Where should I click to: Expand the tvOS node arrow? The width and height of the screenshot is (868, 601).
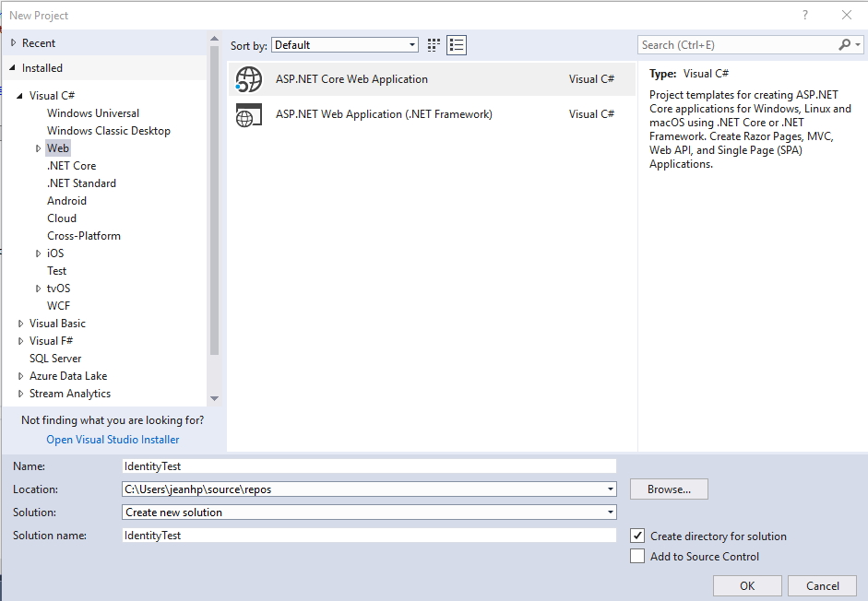coord(38,289)
